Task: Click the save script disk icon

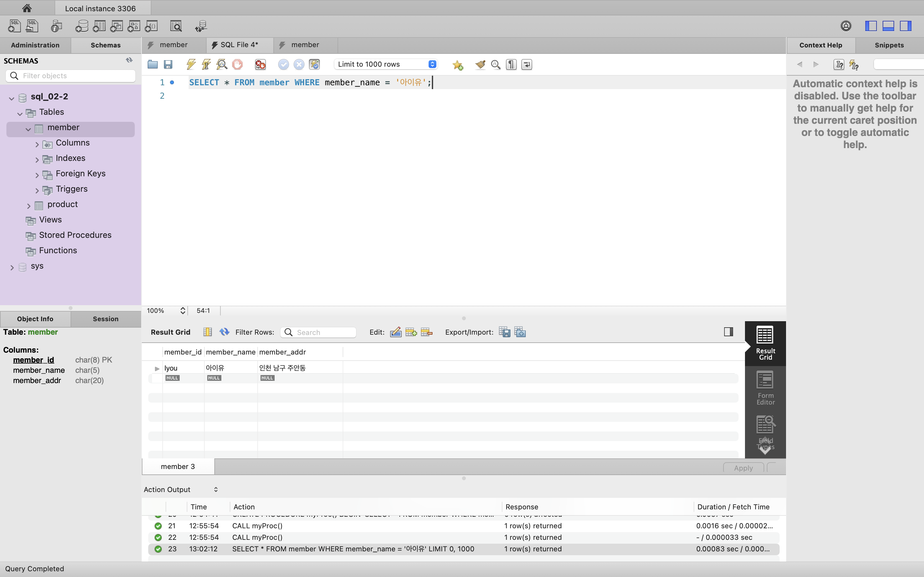Action: tap(168, 64)
